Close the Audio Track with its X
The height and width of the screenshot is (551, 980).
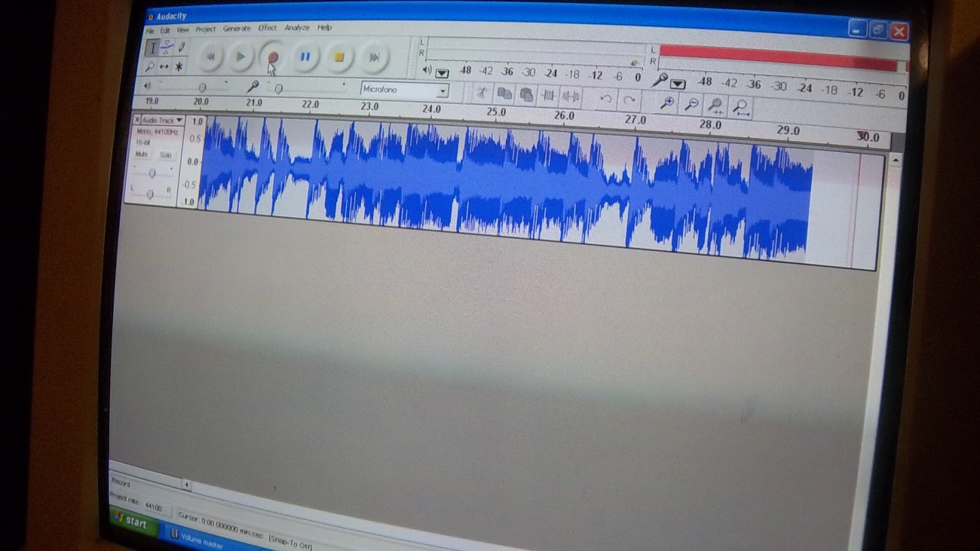[x=137, y=119]
